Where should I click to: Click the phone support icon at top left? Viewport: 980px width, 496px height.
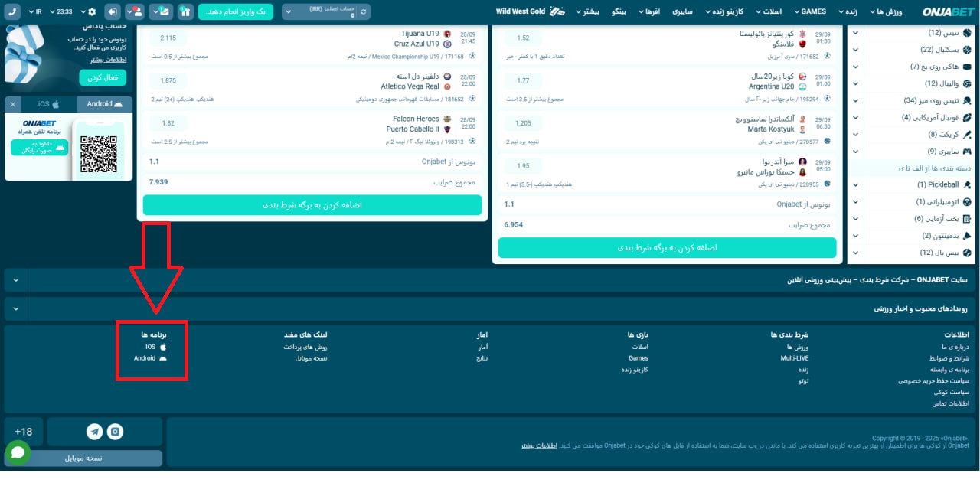click(12, 11)
